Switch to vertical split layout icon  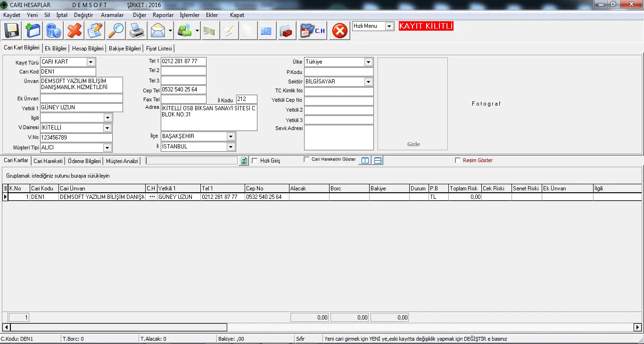tap(365, 161)
